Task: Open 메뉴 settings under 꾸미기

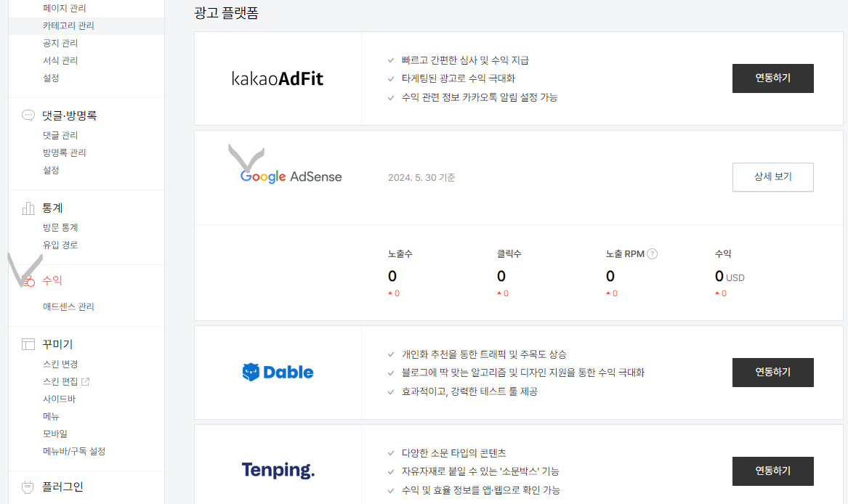Action: pyautogui.click(x=51, y=416)
